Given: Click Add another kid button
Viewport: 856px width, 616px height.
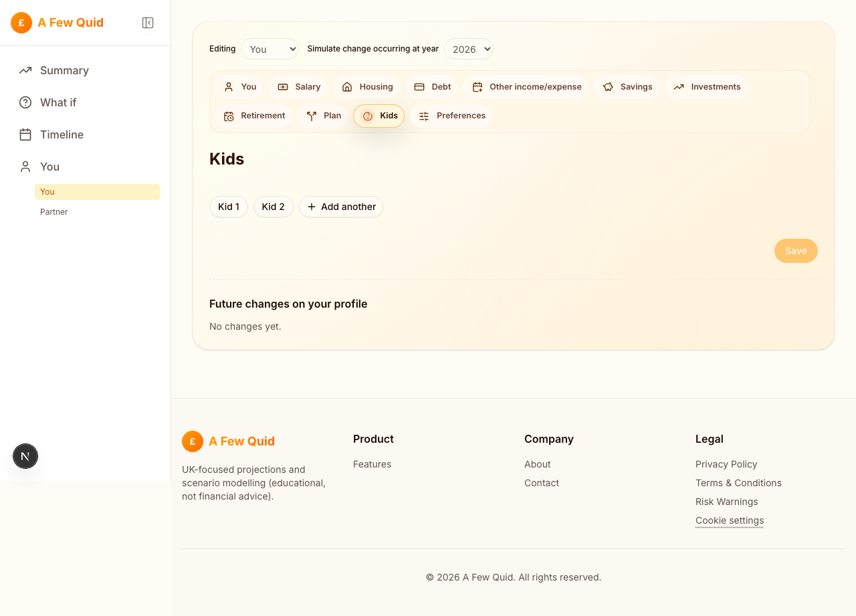Looking at the screenshot, I should (x=341, y=207).
